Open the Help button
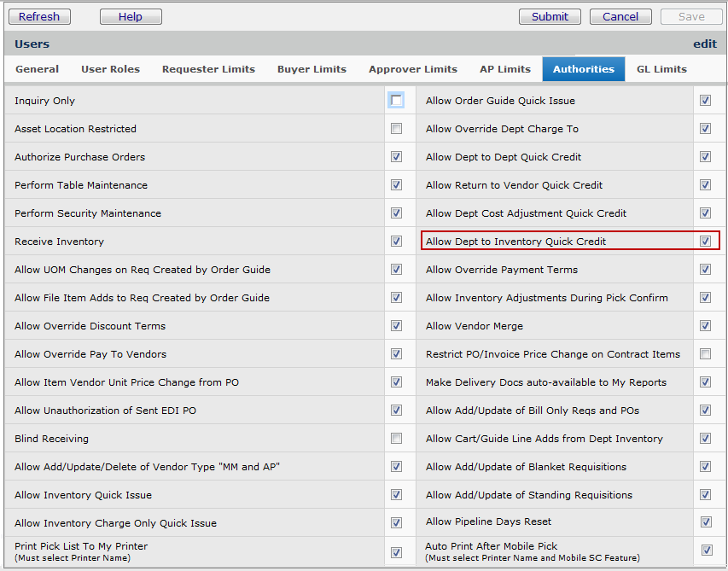 [130, 16]
